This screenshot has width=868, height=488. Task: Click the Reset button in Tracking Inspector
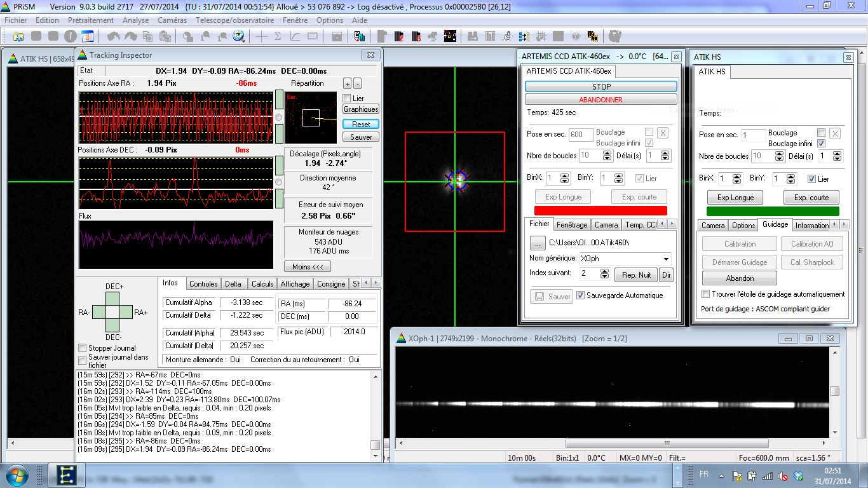click(x=361, y=124)
